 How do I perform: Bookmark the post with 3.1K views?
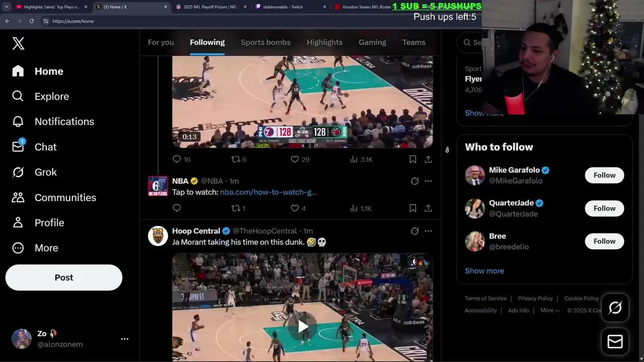pos(413,159)
